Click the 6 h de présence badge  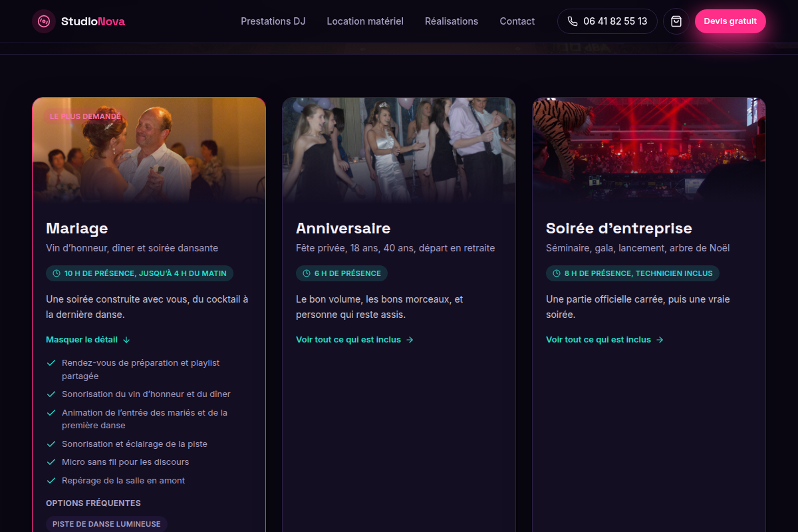pos(342,273)
